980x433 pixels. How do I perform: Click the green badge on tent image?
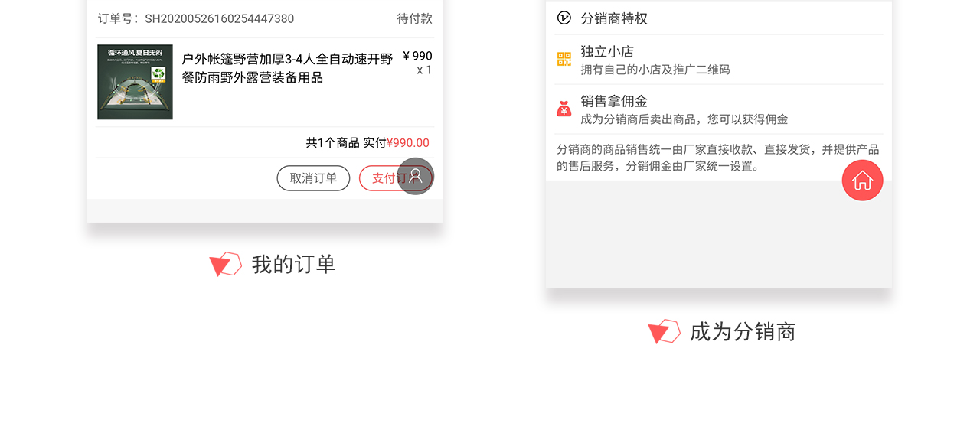point(158,73)
